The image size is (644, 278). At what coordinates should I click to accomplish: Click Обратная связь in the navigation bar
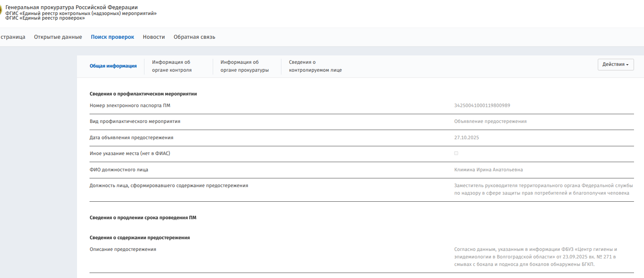pos(194,37)
